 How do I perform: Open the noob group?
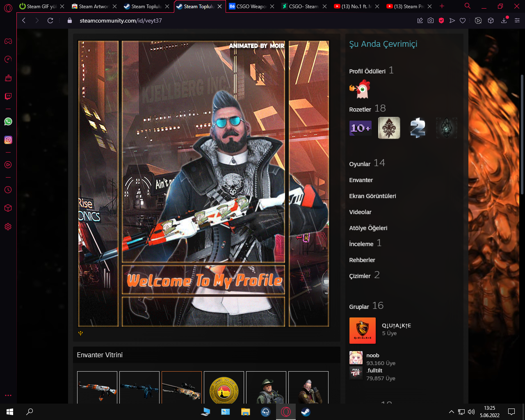[373, 356]
